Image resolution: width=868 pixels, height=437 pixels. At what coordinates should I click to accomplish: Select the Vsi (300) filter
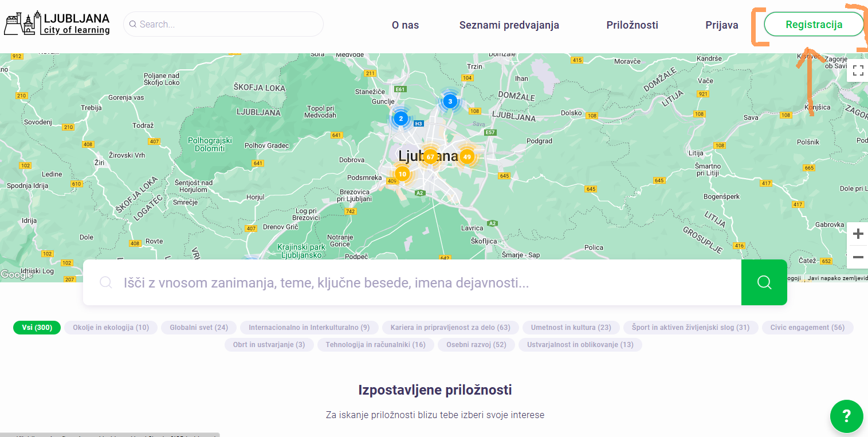click(37, 328)
